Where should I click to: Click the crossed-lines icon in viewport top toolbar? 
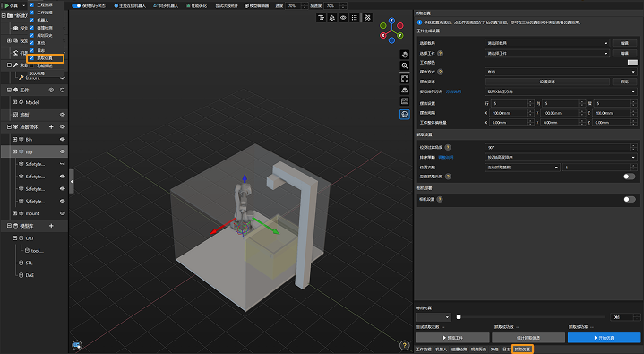(367, 18)
